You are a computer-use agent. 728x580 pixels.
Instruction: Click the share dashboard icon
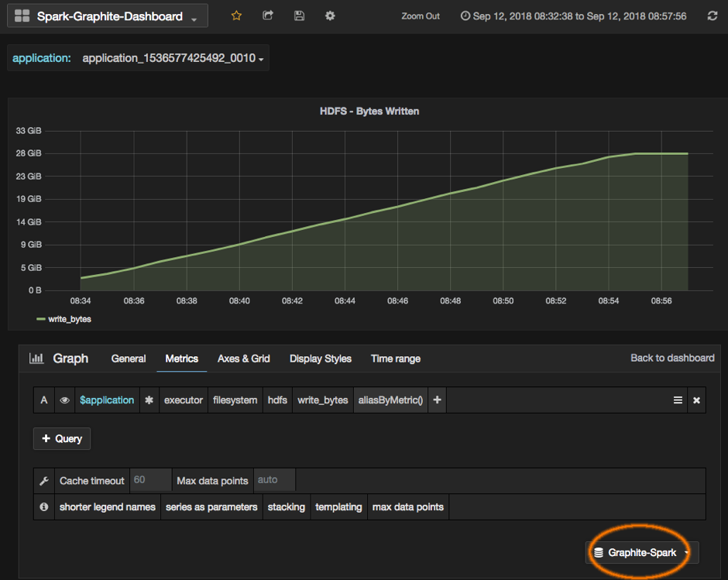268,15
